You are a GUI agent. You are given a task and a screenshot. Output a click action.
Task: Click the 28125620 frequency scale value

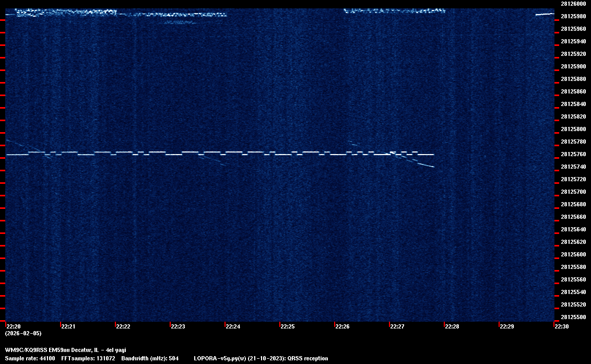(x=573, y=242)
